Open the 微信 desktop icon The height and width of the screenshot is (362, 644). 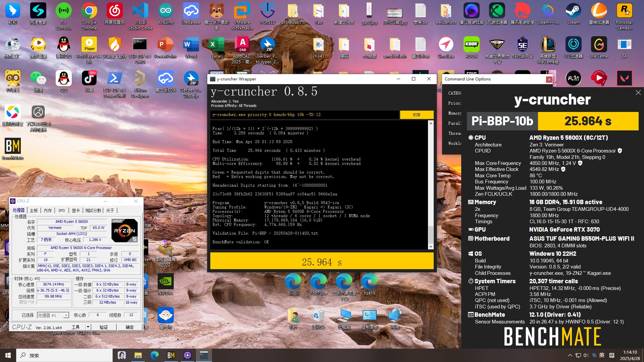[38, 81]
